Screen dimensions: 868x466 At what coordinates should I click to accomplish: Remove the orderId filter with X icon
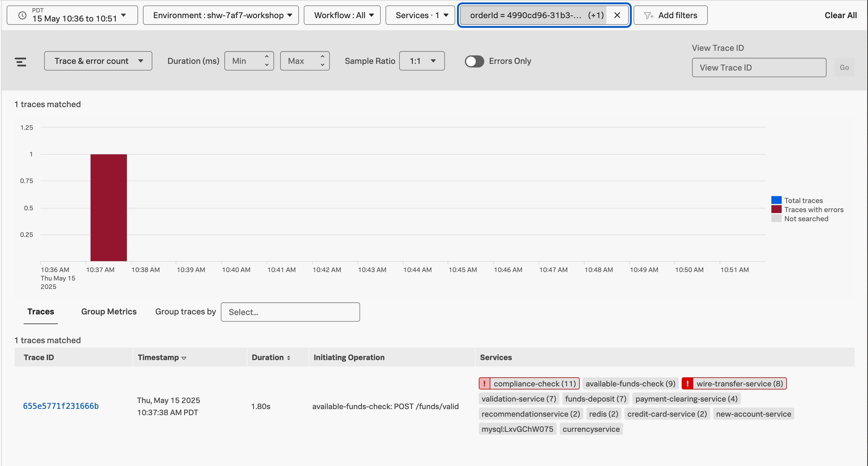pyautogui.click(x=617, y=15)
